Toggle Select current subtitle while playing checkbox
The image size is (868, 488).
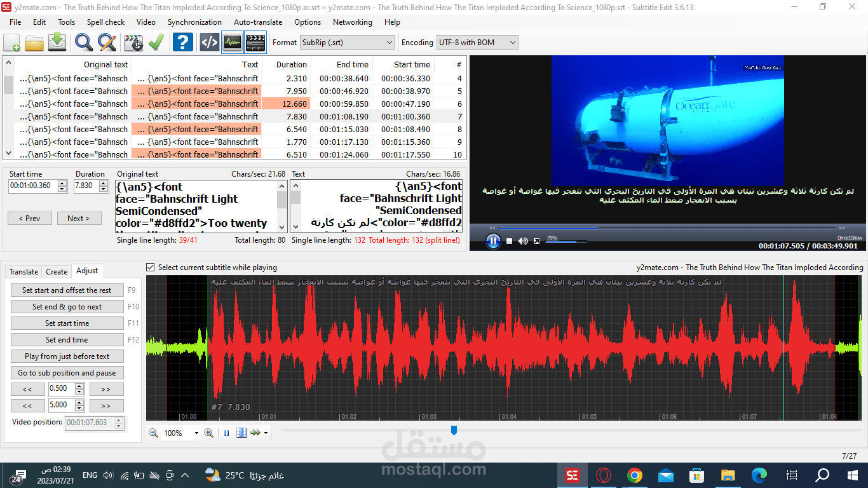click(151, 268)
